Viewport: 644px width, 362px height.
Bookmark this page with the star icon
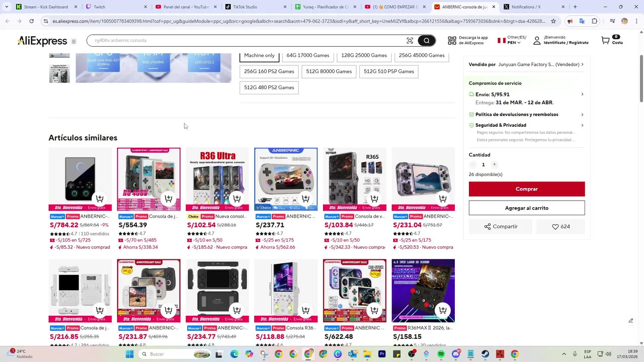553,21
